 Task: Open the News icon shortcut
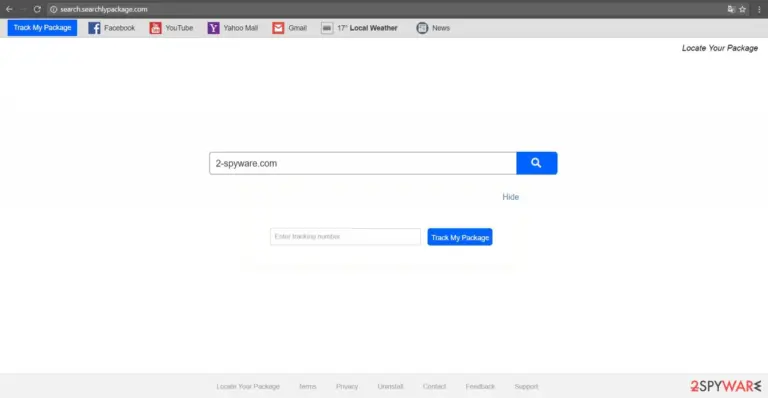[x=422, y=28]
